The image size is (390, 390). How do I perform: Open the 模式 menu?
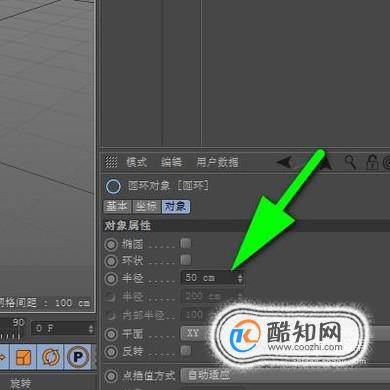137,162
